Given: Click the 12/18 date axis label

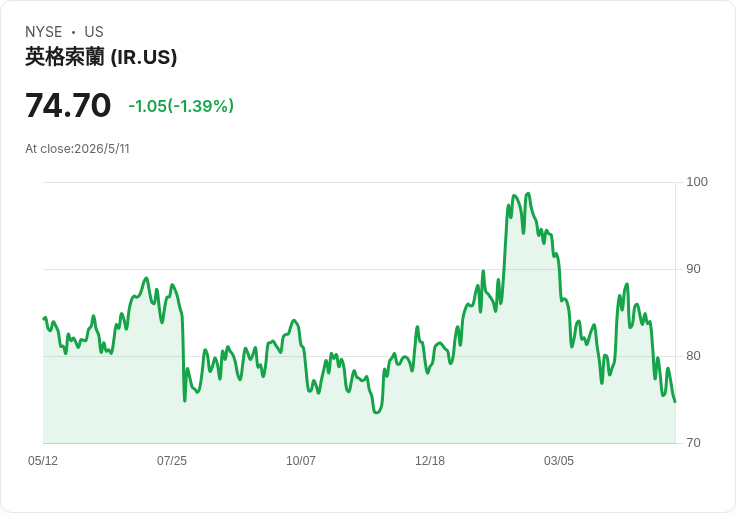Looking at the screenshot, I should click(429, 460).
